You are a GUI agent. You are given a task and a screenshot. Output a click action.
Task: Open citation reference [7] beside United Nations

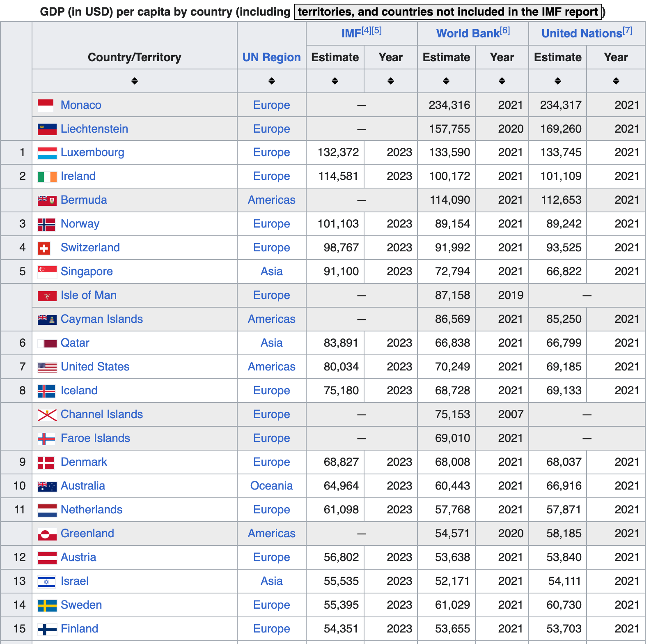[x=628, y=30]
